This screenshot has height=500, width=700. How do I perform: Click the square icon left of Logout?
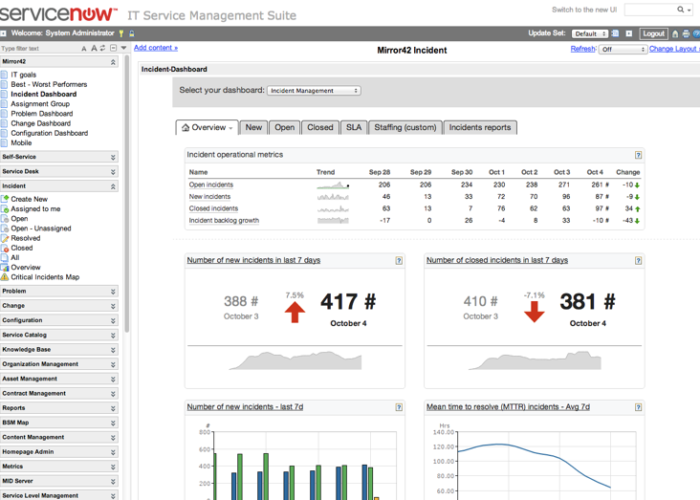[x=629, y=33]
